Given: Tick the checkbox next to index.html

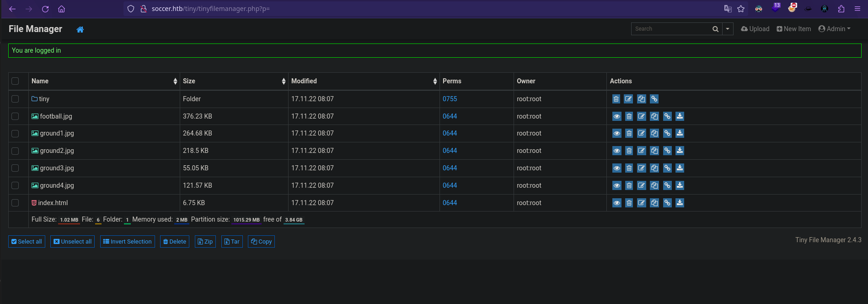Looking at the screenshot, I should (x=15, y=203).
